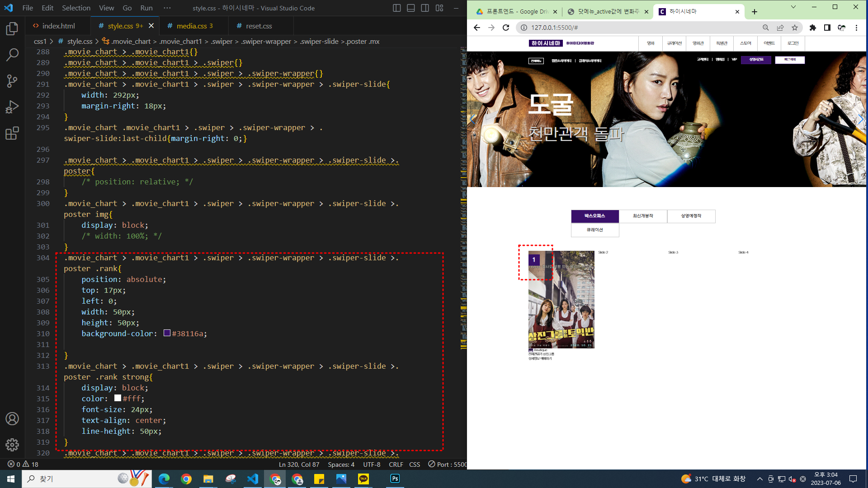Toggle the bottom panel layout
Image resolution: width=868 pixels, height=488 pixels.
tap(410, 8)
